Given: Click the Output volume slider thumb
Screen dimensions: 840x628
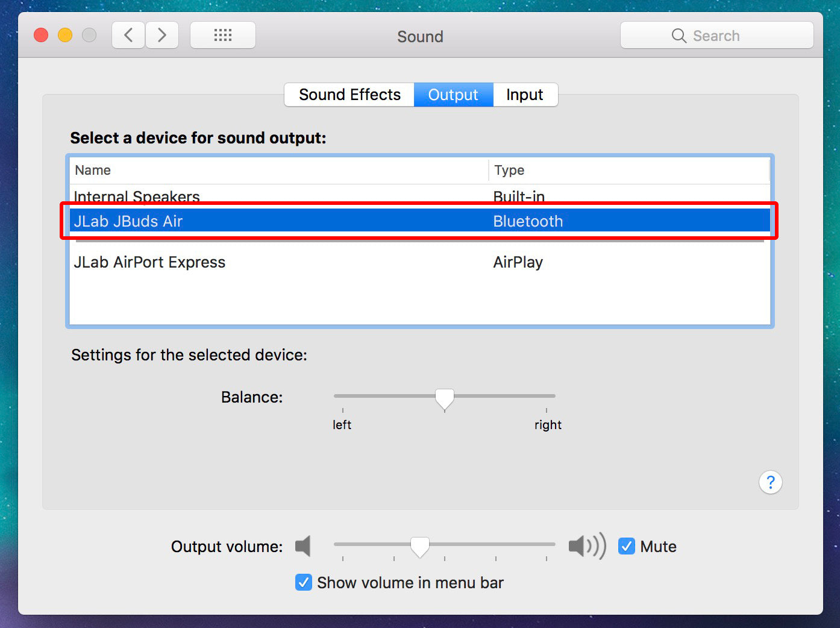Looking at the screenshot, I should 420,547.
